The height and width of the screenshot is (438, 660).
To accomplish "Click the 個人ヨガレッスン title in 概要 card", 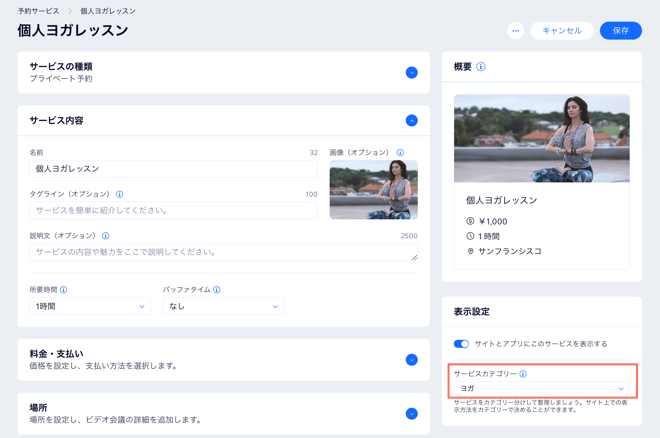I will (x=501, y=200).
